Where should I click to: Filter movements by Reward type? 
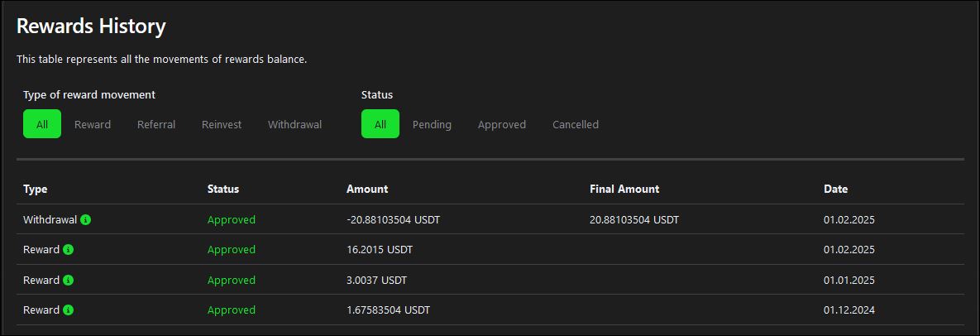click(93, 124)
